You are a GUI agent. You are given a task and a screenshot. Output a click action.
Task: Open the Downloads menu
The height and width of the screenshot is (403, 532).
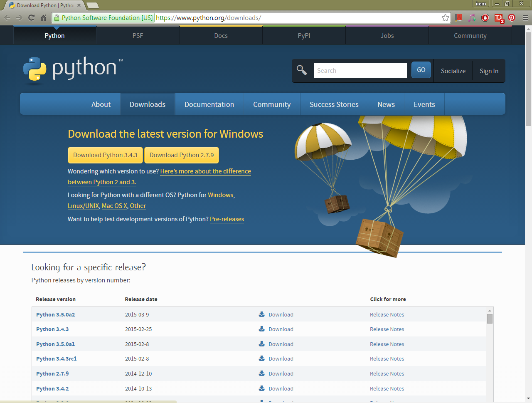(x=148, y=104)
